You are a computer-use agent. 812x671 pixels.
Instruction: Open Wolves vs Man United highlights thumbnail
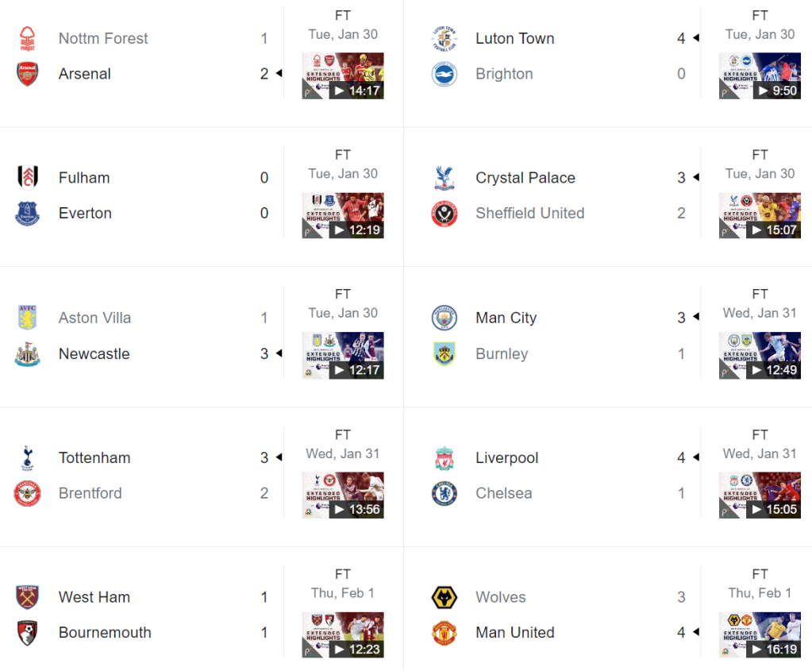point(760,635)
